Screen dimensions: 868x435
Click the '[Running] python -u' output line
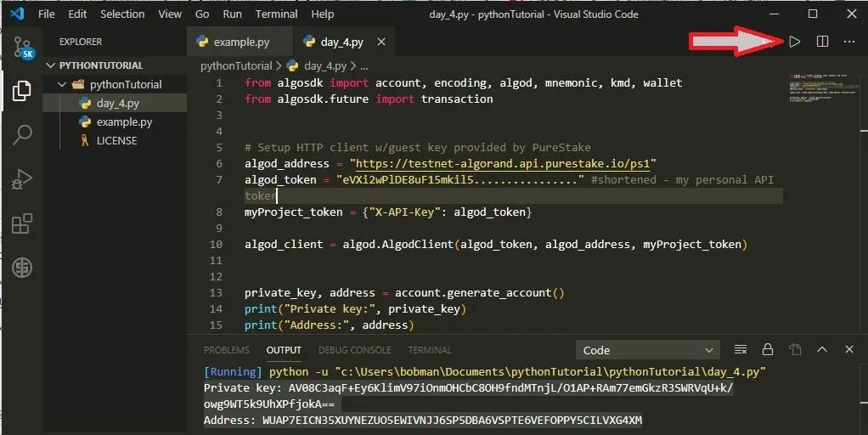[484, 371]
